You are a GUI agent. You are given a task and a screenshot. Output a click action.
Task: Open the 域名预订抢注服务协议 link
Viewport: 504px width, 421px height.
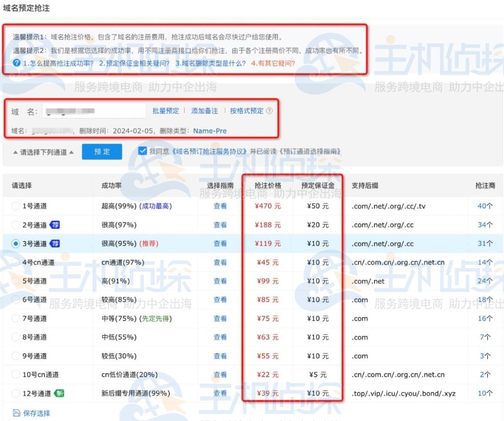(x=210, y=151)
